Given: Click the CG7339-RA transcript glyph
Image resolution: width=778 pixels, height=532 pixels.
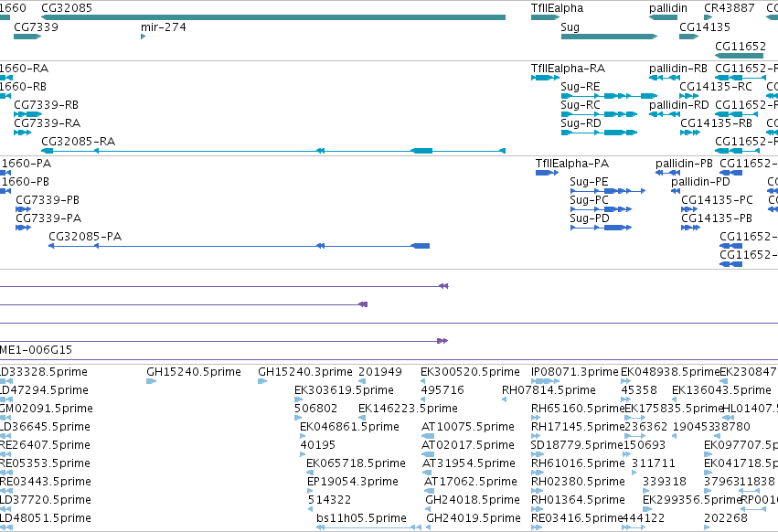Looking at the screenshot, I should point(22,133).
